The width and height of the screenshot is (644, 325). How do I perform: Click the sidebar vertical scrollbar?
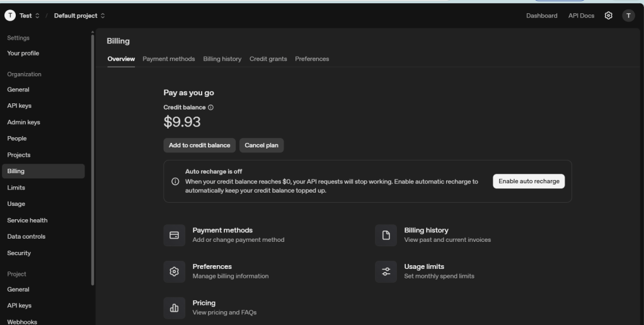93,157
